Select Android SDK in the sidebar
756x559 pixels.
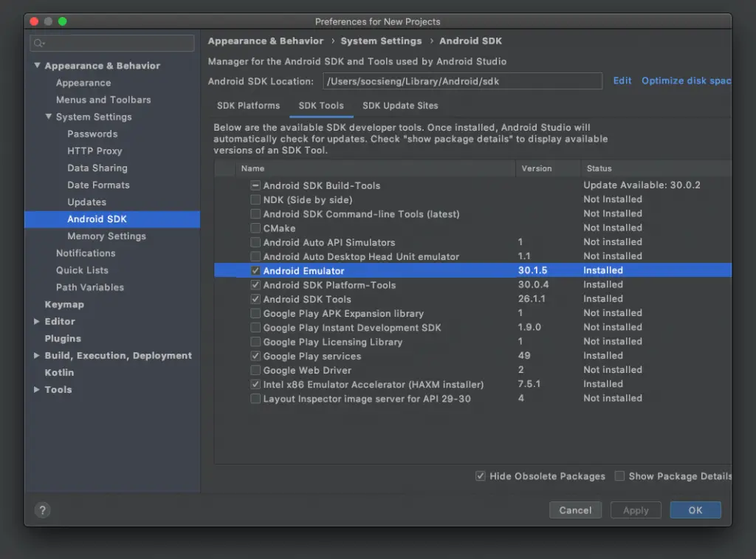pyautogui.click(x=112, y=219)
